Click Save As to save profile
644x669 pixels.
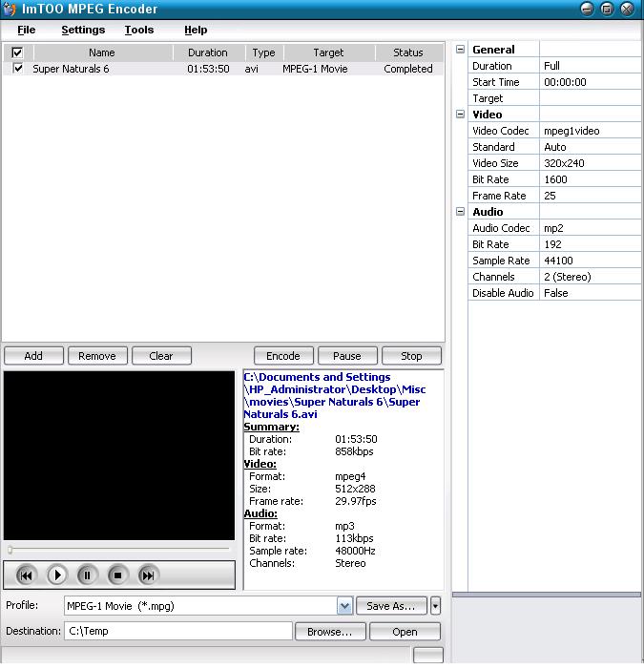391,606
